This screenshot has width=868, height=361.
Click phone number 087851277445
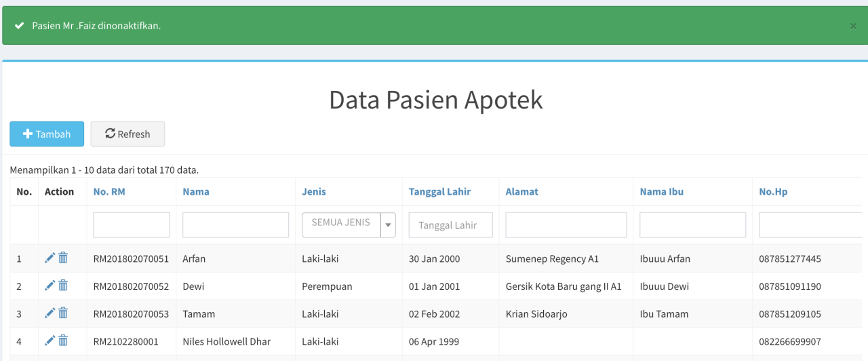coord(790,259)
